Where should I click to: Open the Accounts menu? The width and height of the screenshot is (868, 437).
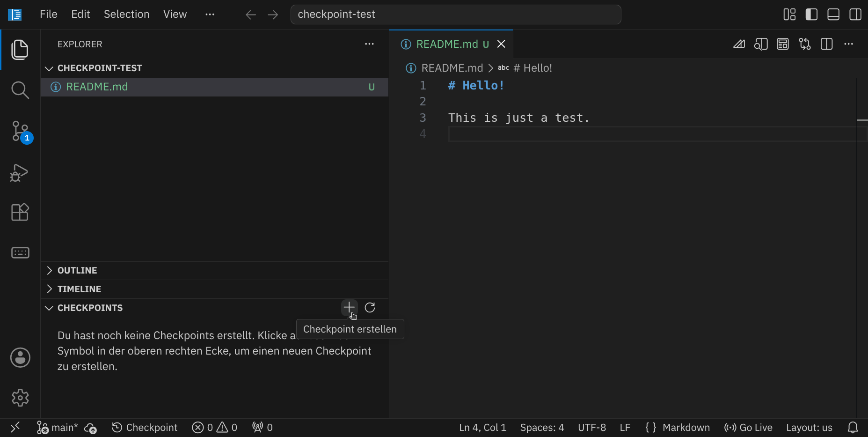tap(20, 358)
